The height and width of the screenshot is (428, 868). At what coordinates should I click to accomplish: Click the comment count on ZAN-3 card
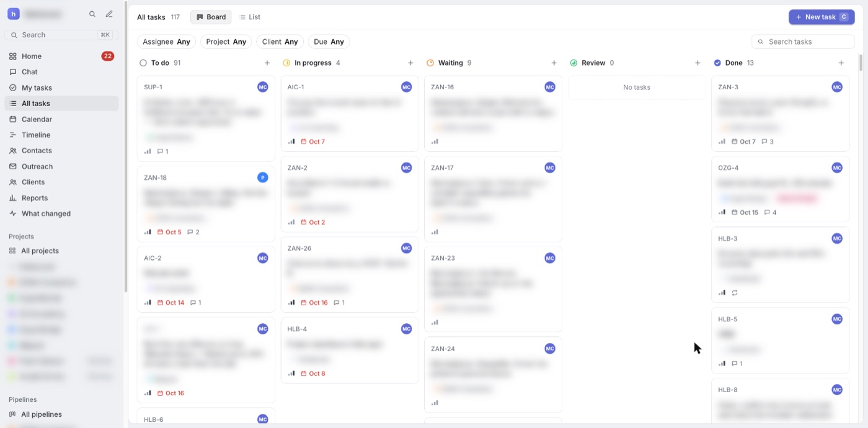click(768, 141)
